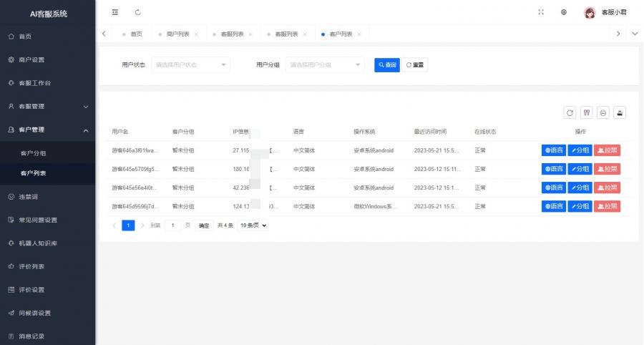Switch to the active 客户列表 tab
The image size is (644, 345).
click(x=341, y=34)
